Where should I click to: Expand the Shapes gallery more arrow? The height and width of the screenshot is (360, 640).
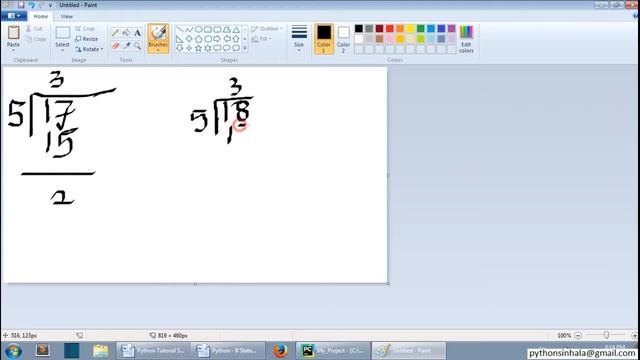245,48
